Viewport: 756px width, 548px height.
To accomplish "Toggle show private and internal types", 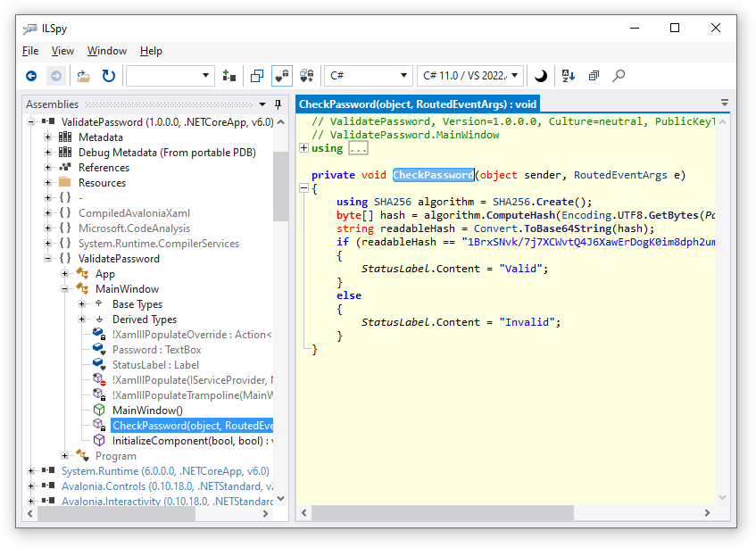I will [281, 77].
